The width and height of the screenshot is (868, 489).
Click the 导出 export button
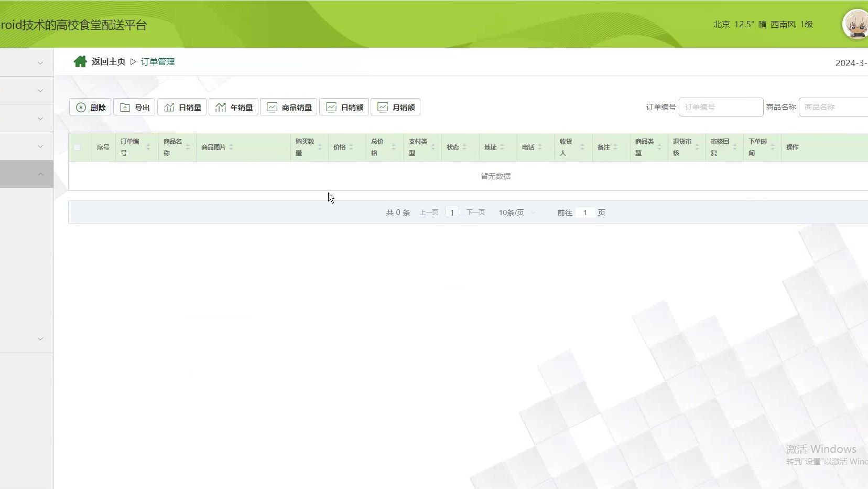click(134, 107)
